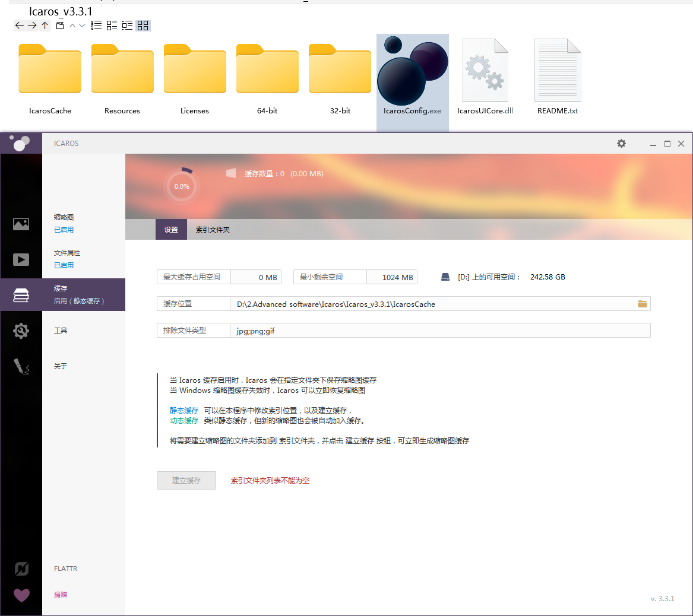Click the 242.58 GB free space value
Image resolution: width=693 pixels, height=616 pixels.
tap(548, 277)
